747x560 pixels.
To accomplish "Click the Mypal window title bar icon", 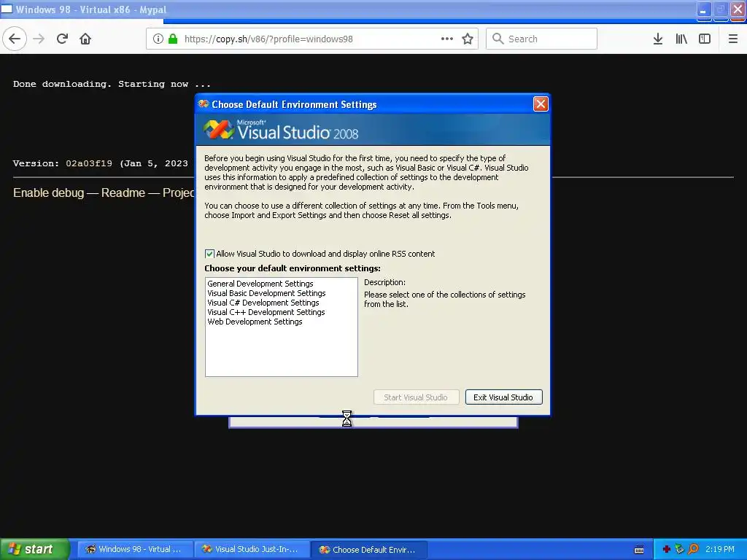I will tap(7, 9).
